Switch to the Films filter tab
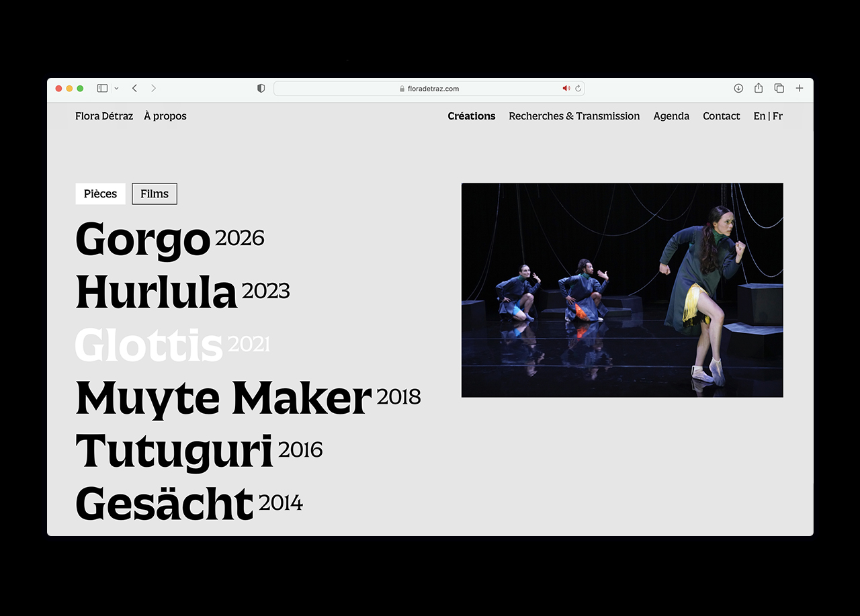This screenshot has height=616, width=860. [x=155, y=193]
